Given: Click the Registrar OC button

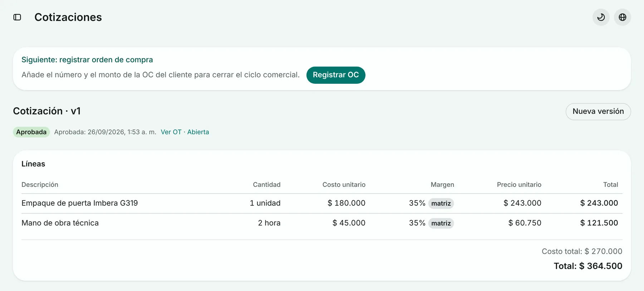Looking at the screenshot, I should [x=336, y=75].
